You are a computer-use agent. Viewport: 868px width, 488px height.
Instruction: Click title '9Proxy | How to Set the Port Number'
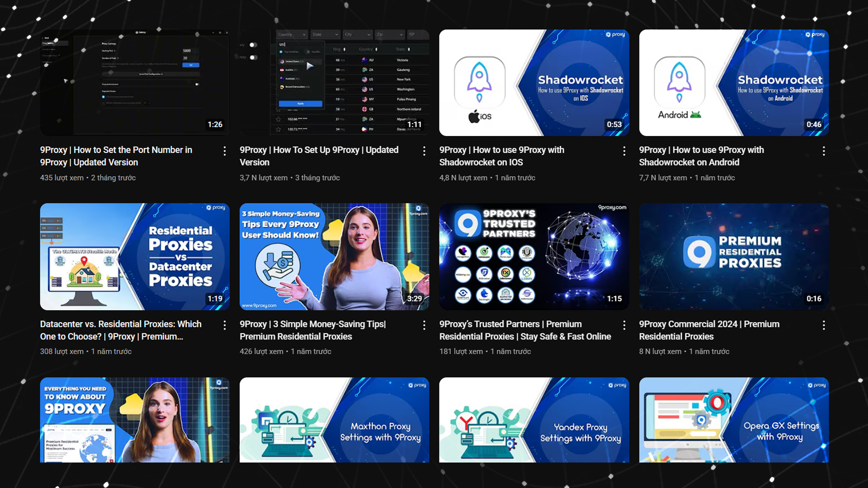[116, 156]
